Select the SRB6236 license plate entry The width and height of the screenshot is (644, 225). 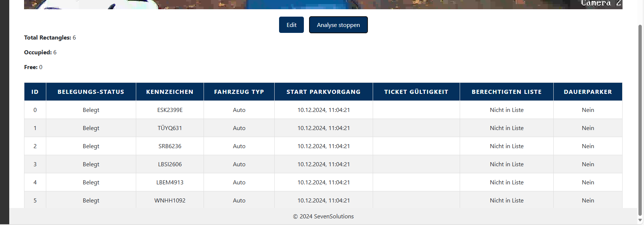(170, 146)
